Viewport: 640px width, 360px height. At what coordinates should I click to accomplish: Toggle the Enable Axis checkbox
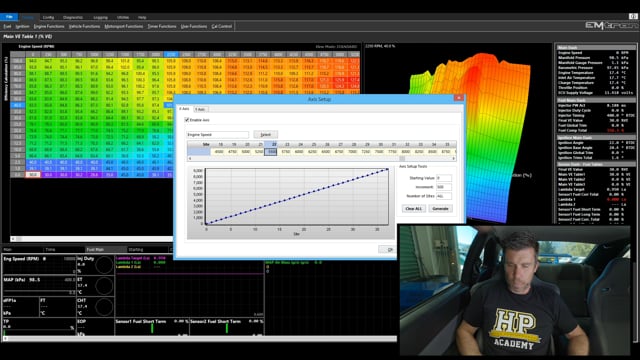(187, 120)
